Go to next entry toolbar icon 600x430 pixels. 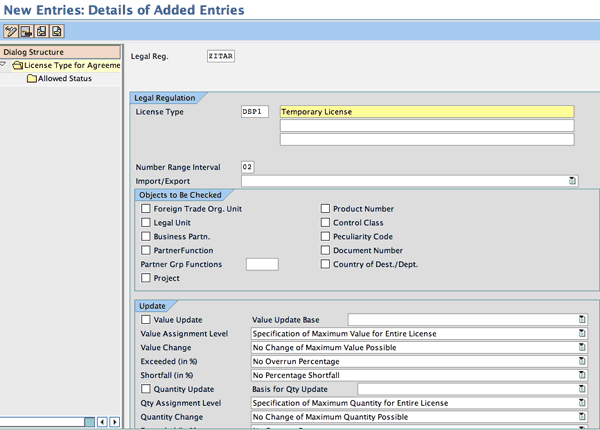(57, 32)
